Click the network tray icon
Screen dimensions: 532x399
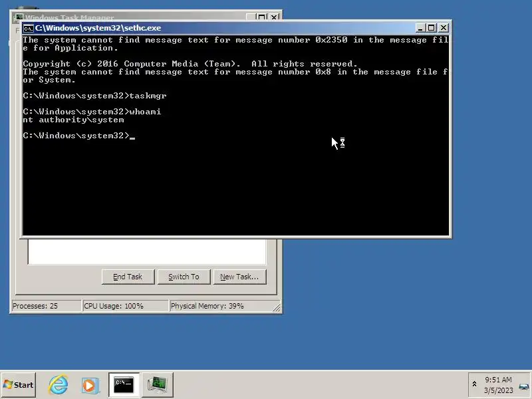524,386
